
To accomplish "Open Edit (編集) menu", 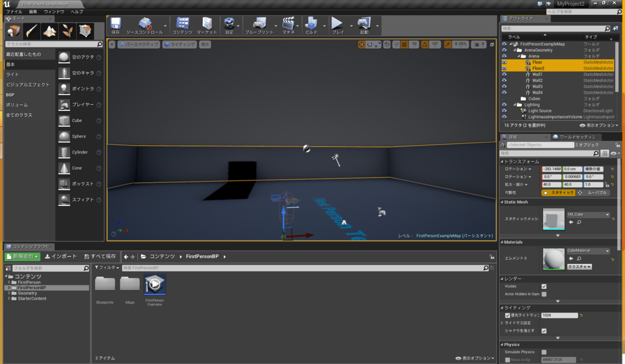I will coord(33,12).
